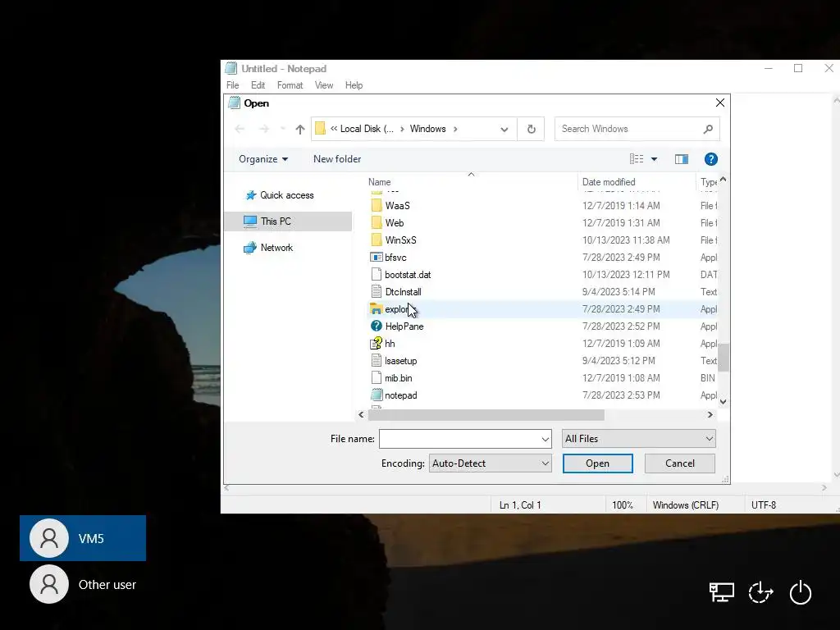Select Other user account

pyautogui.click(x=83, y=584)
